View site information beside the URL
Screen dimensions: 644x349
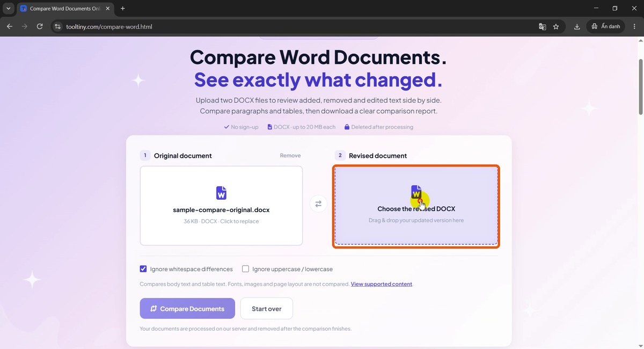(x=58, y=26)
